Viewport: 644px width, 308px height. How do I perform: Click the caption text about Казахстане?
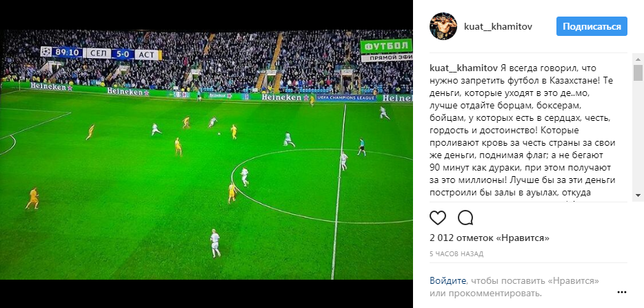click(x=522, y=131)
